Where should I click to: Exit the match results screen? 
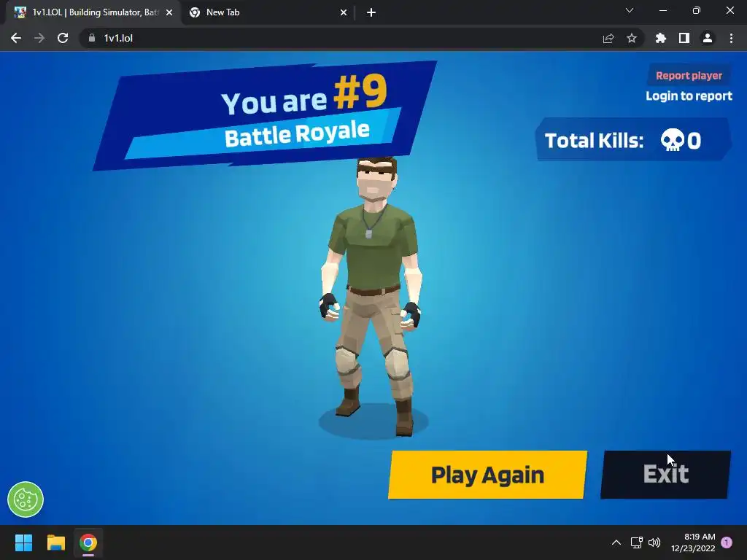point(665,475)
